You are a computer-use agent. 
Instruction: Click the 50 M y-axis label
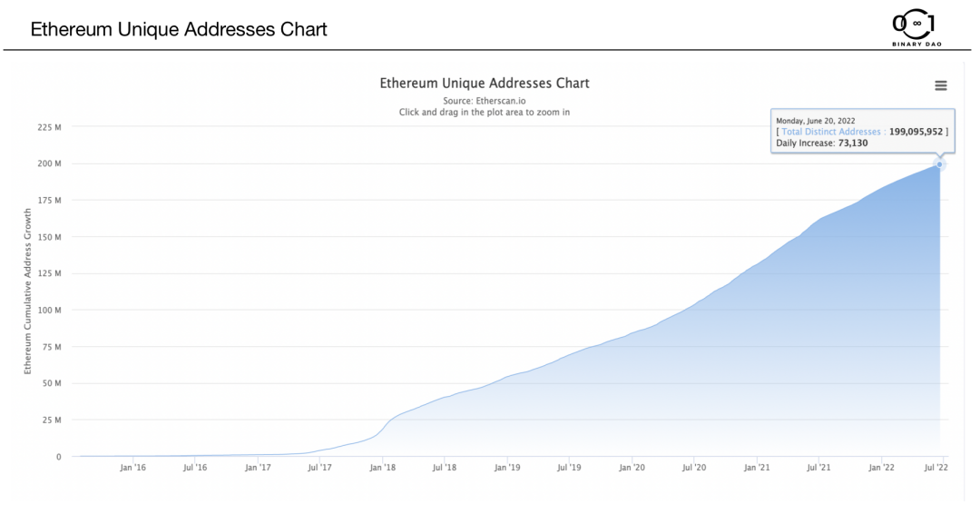(x=51, y=383)
